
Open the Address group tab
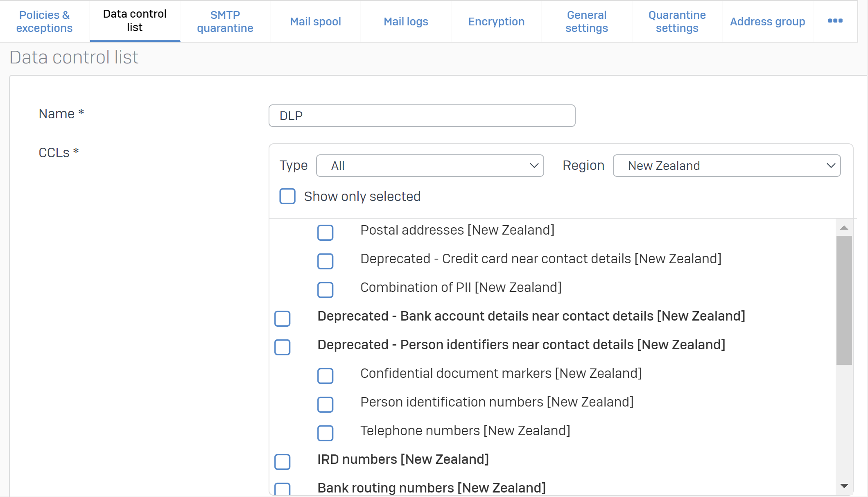tap(767, 21)
